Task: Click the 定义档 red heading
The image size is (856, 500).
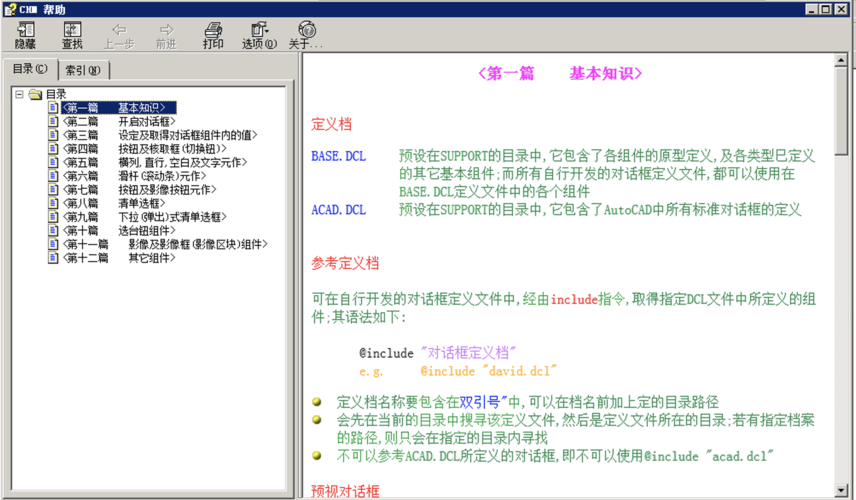Action: [x=331, y=124]
